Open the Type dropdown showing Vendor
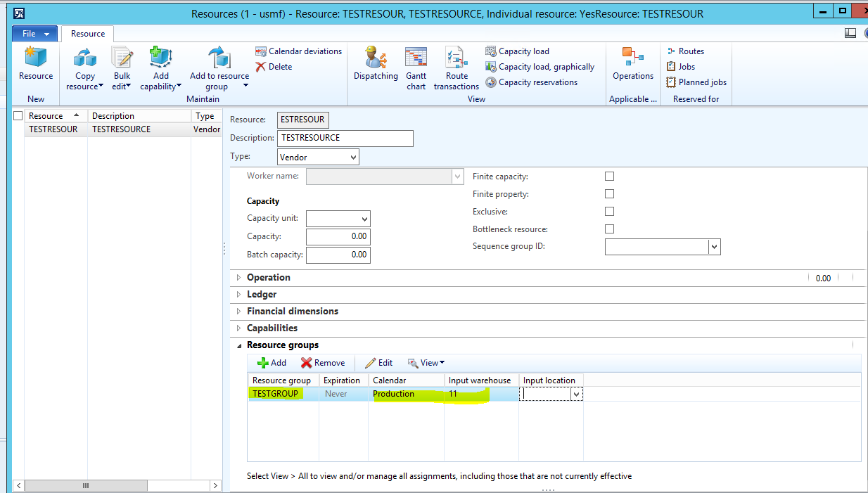 [x=318, y=158]
